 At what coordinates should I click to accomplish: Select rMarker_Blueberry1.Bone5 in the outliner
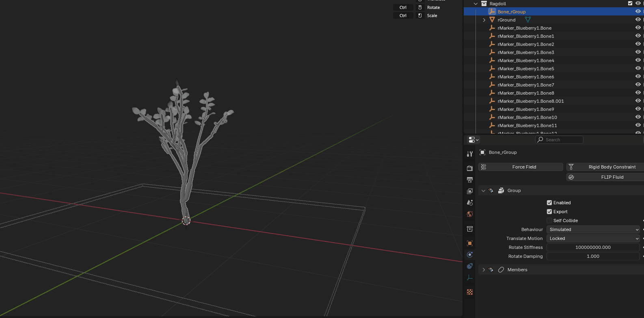coord(525,69)
